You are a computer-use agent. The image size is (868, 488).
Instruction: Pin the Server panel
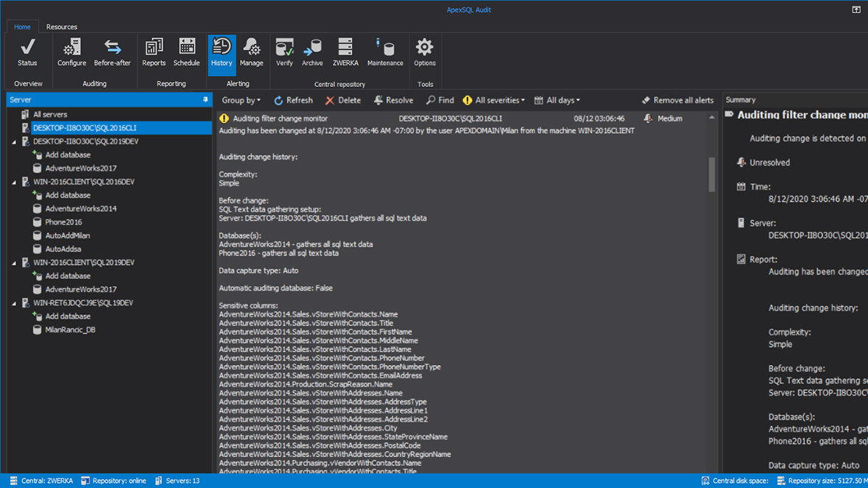pos(205,99)
